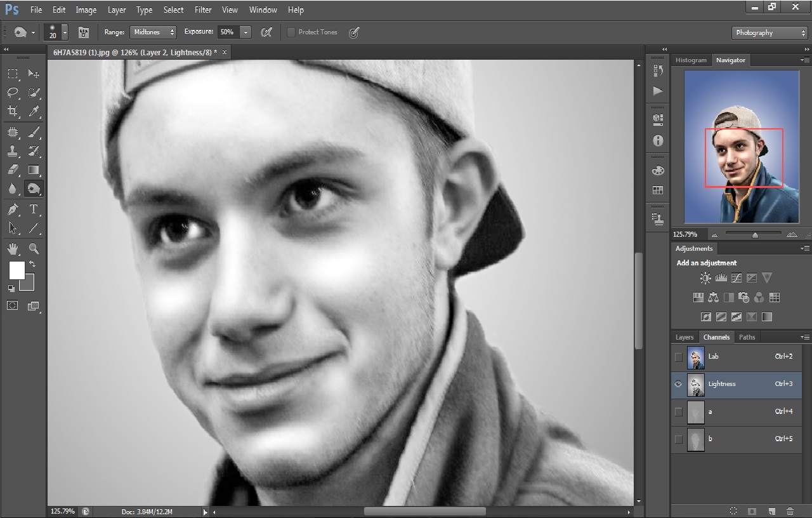Create new channel
The height and width of the screenshot is (518, 812).
(x=771, y=511)
